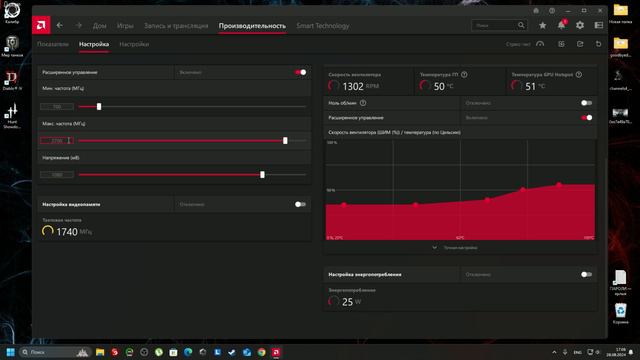The image size is (640, 360).
Task: Click the reset settings arrow icon
Action: pos(598,44)
